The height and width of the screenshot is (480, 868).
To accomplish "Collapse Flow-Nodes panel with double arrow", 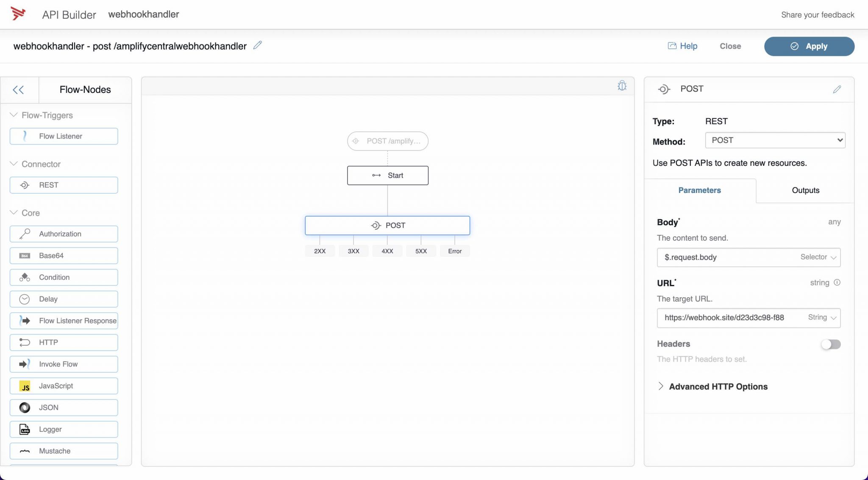I will [18, 90].
